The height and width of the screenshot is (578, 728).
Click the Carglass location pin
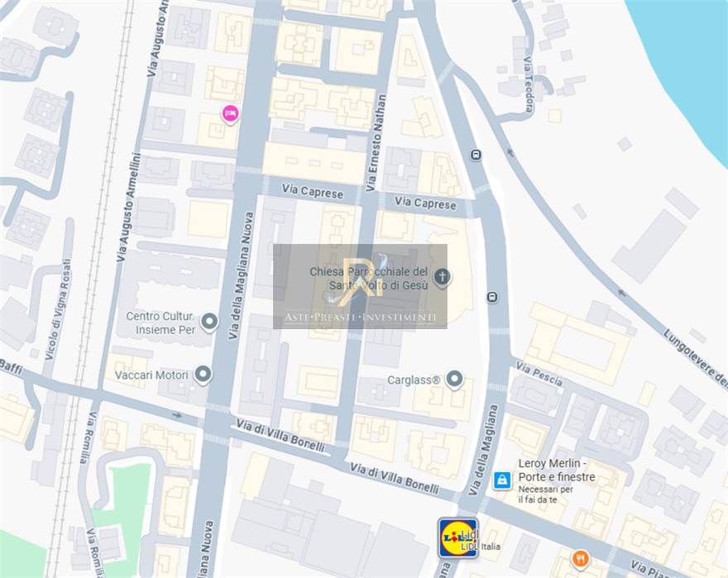(x=454, y=380)
